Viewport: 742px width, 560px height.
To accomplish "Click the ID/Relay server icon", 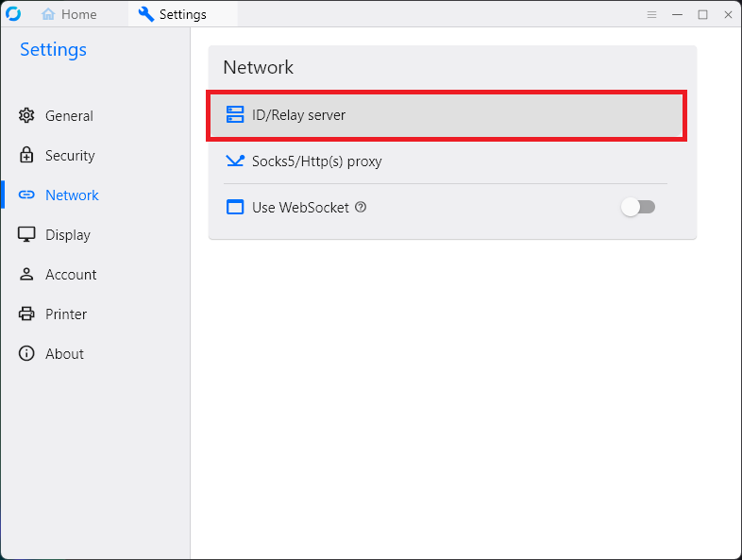I will click(235, 115).
